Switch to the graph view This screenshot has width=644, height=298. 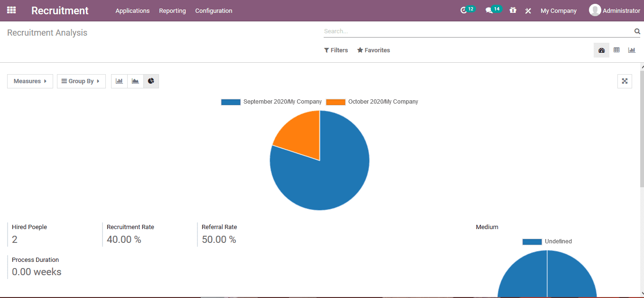[x=632, y=50]
